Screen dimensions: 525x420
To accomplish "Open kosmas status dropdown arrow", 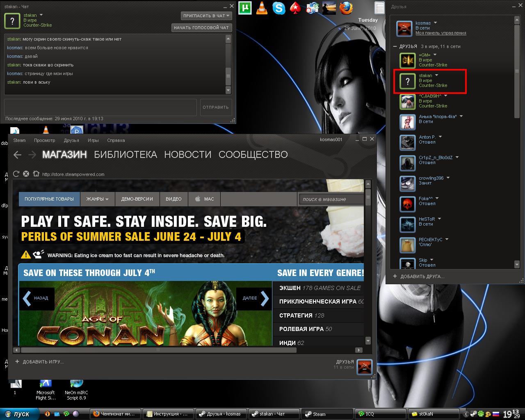I will [435, 23].
